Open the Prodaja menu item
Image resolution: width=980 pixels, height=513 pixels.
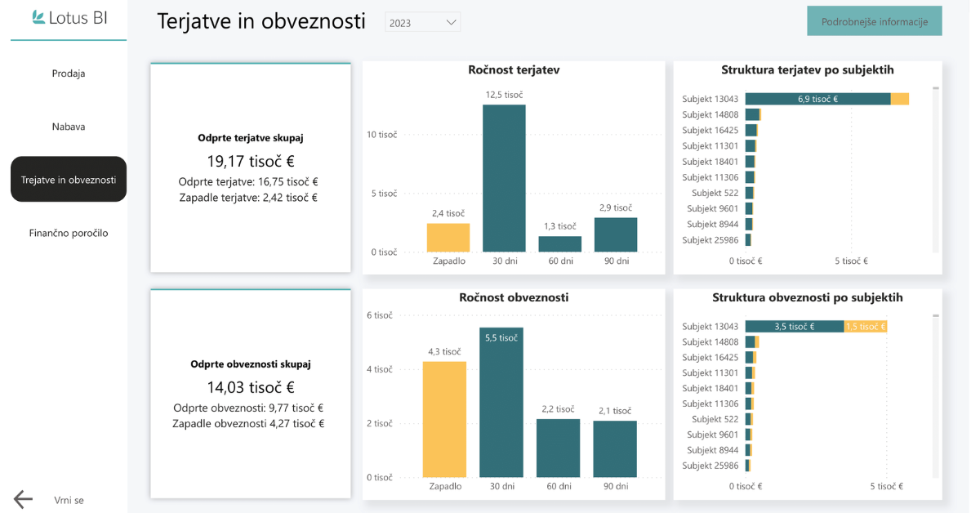(x=69, y=74)
